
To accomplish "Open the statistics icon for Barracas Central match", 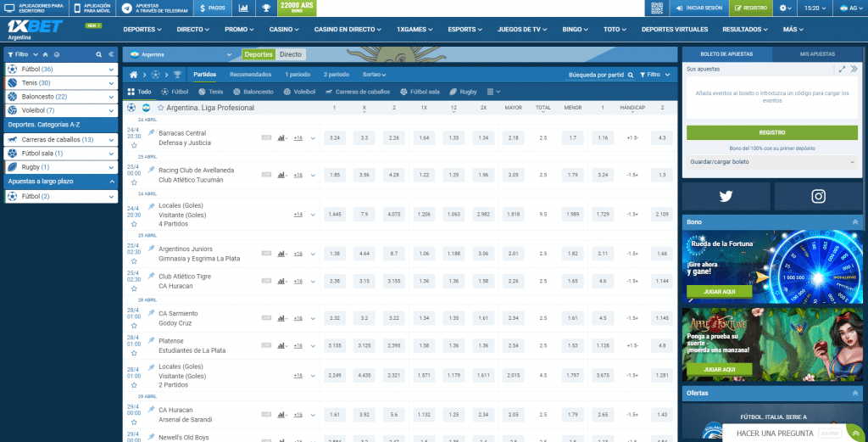I will (281, 138).
